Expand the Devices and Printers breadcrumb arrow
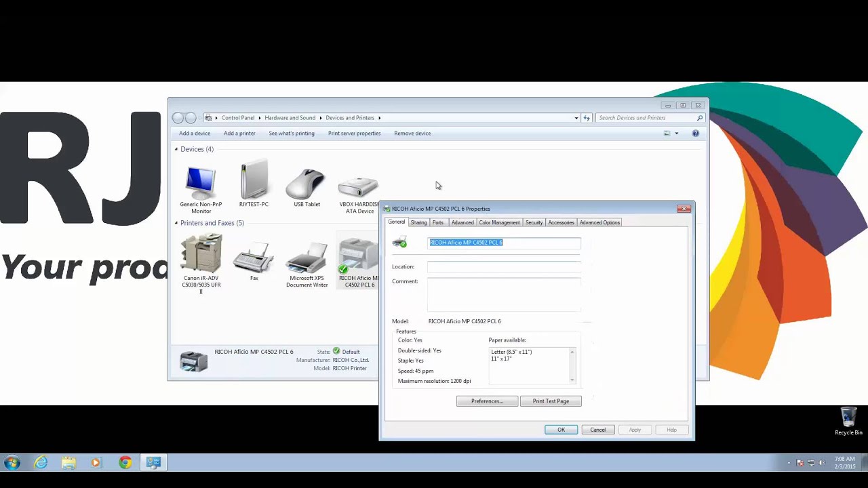 pos(380,118)
